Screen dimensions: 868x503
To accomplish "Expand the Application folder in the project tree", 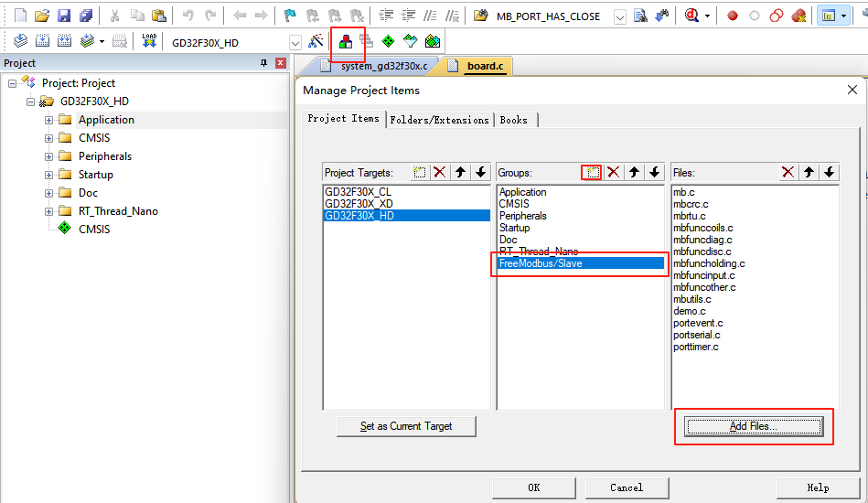I will (x=48, y=120).
